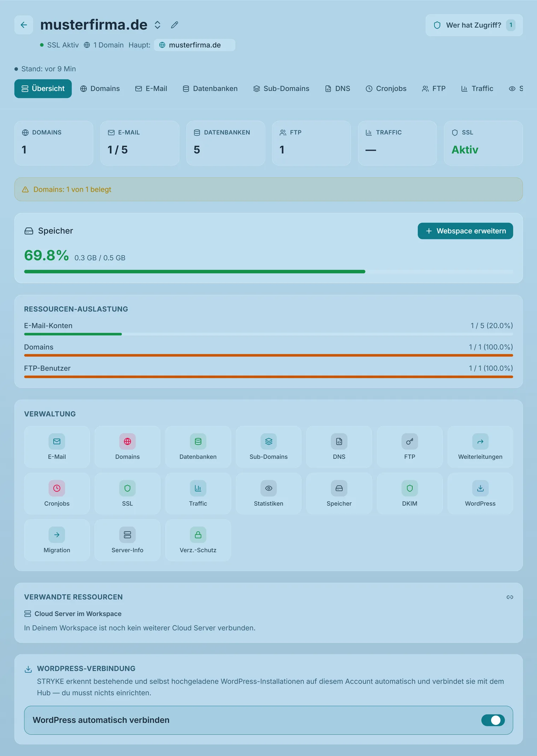Screen dimensions: 537x756
Task: Open the Verz.-Schutz lock tile
Action: pyautogui.click(x=198, y=540)
